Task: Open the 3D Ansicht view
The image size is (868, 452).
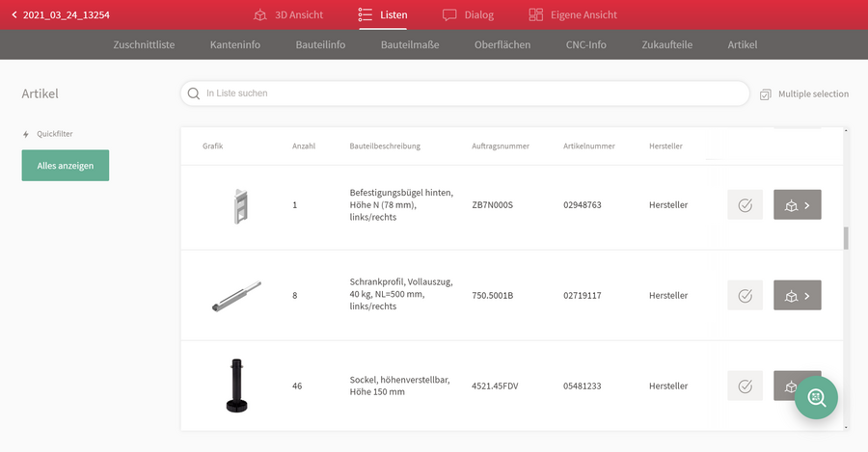Action: pyautogui.click(x=287, y=14)
